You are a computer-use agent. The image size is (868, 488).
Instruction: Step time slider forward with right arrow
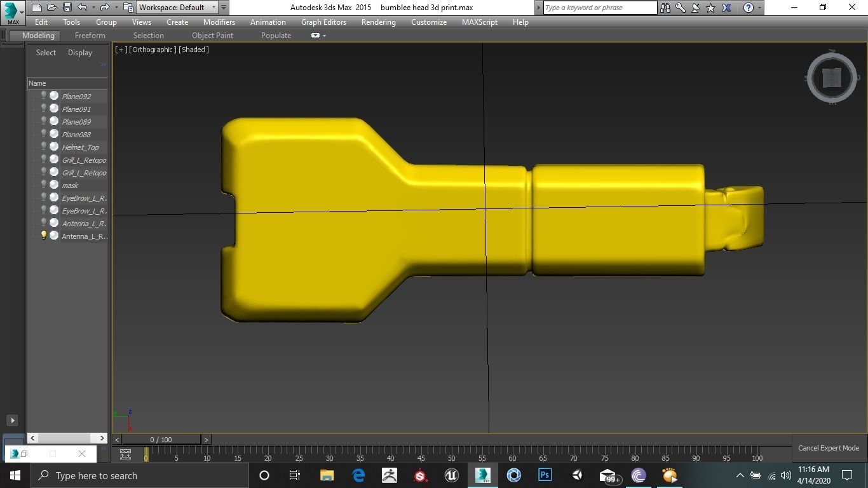pos(206,440)
